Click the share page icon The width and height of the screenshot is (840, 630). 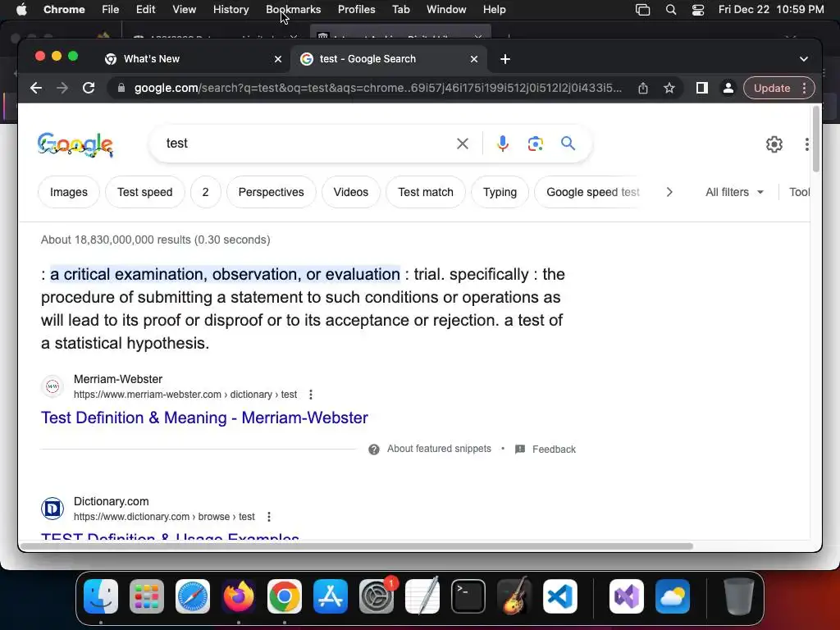point(643,88)
